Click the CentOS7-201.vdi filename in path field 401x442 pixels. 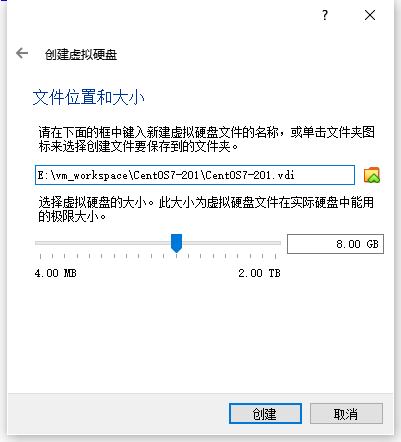point(249,175)
